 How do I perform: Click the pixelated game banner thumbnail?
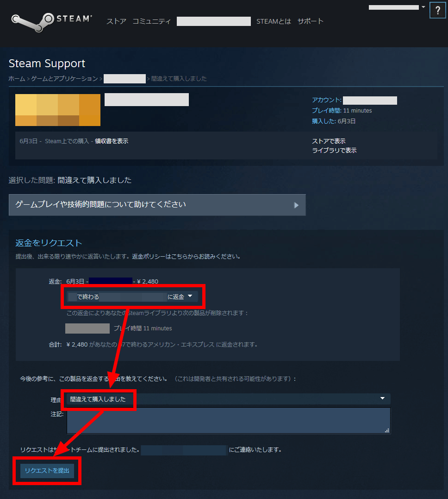click(58, 110)
